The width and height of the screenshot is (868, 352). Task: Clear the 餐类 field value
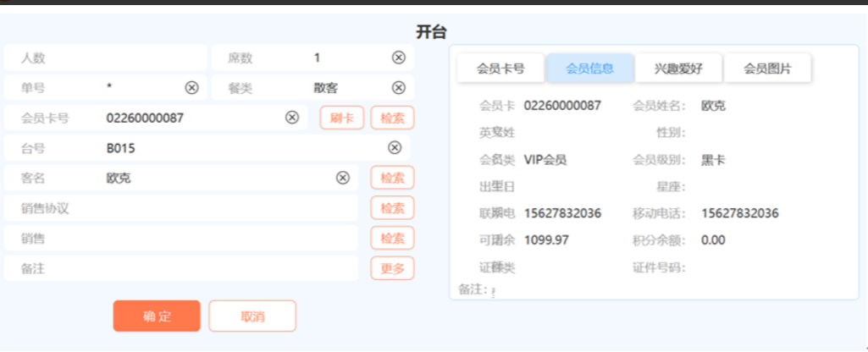(398, 87)
